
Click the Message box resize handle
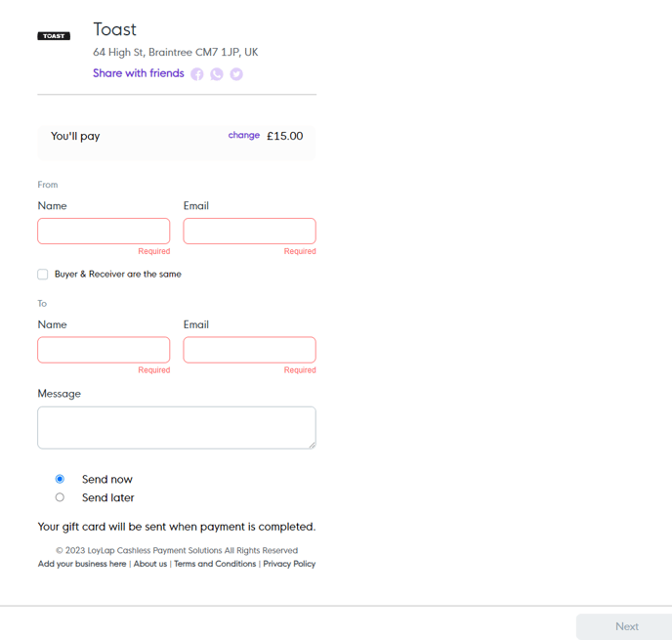pos(312,445)
